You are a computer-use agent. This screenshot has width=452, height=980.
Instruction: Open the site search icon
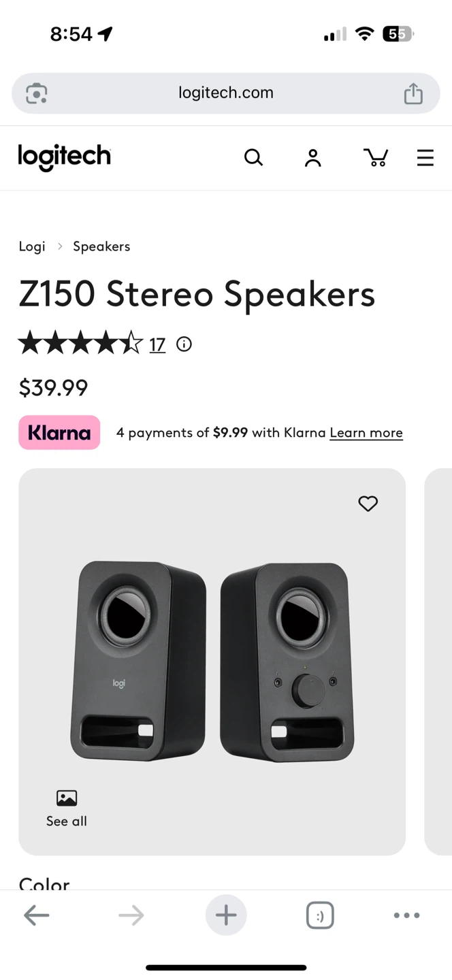253,158
